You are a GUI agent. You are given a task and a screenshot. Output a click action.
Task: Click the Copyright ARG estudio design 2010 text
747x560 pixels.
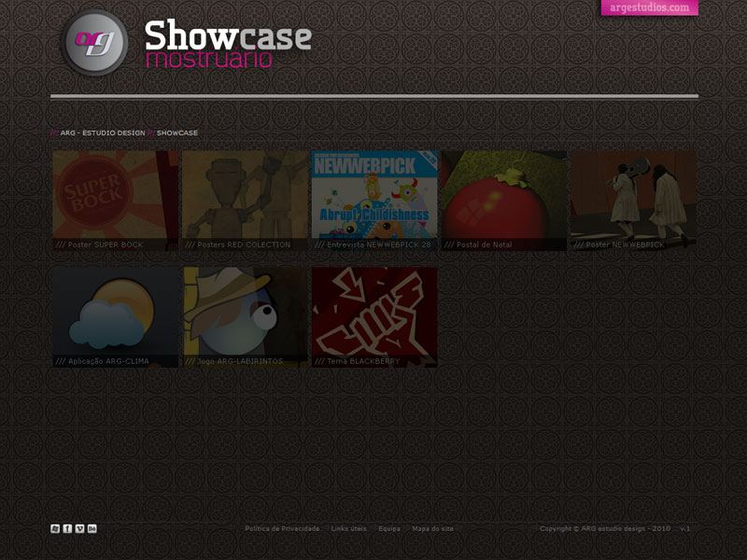[605, 528]
